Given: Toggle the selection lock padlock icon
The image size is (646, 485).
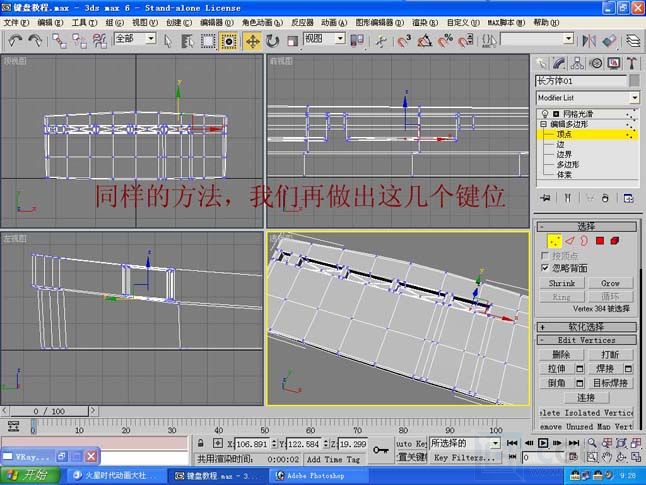Looking at the screenshot, I should pos(200,443).
